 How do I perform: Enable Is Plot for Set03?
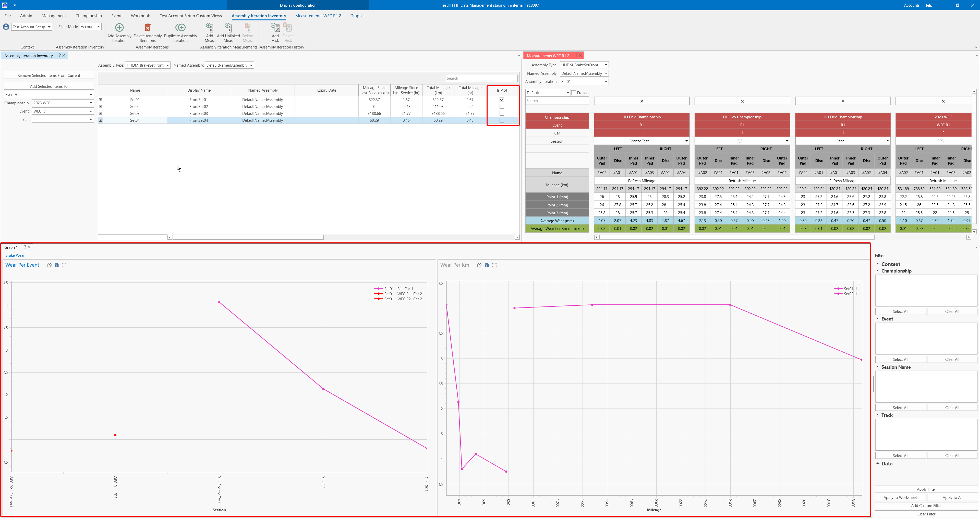pyautogui.click(x=502, y=113)
